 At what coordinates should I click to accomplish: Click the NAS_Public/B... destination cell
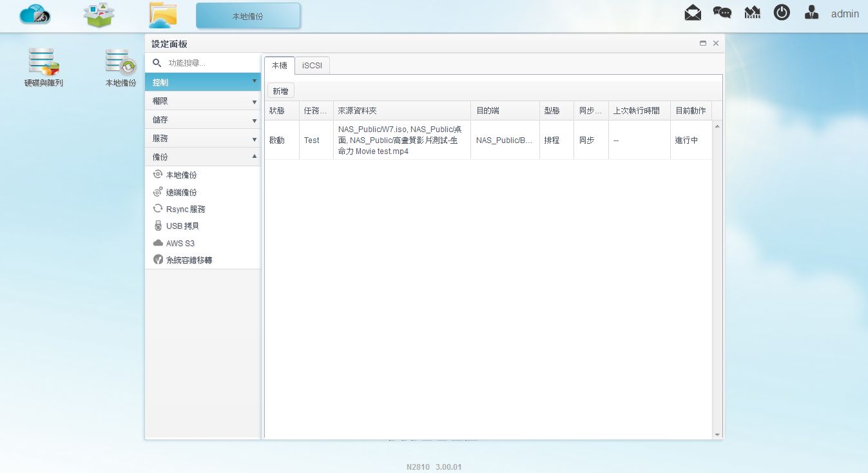pos(505,140)
